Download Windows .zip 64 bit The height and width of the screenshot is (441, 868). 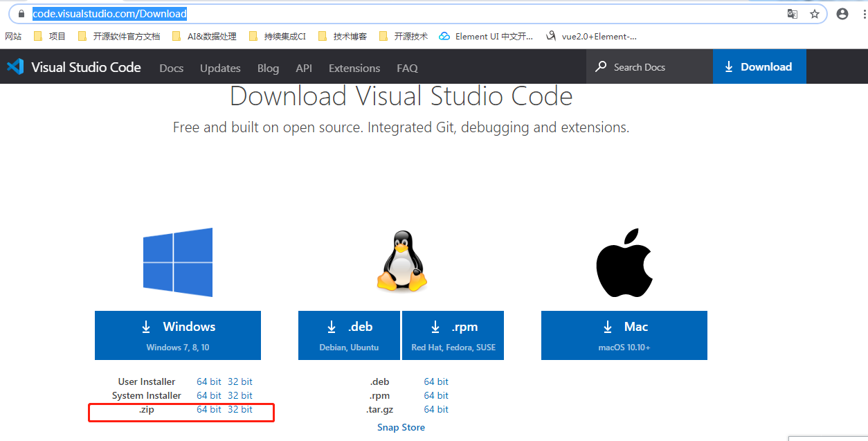(x=209, y=409)
